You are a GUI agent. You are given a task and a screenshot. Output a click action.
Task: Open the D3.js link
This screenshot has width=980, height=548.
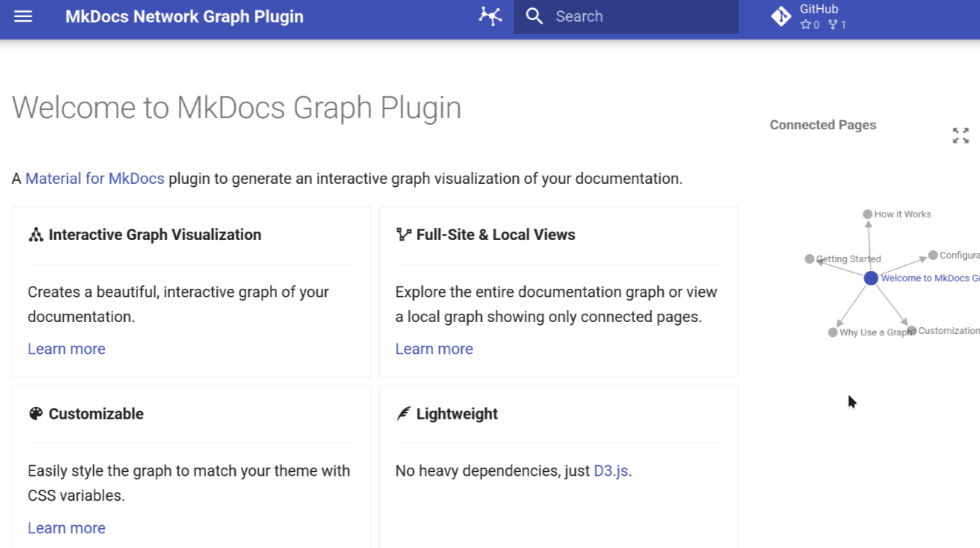tap(610, 471)
